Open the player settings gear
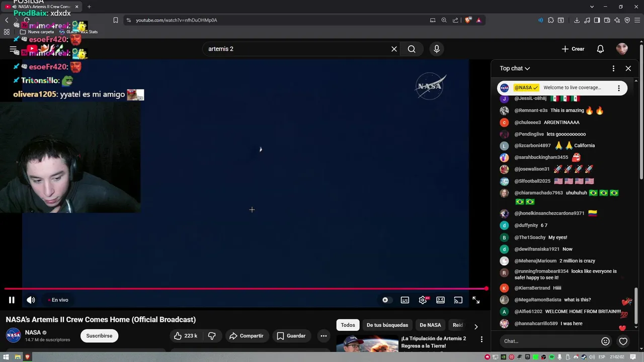644x362 pixels. [423, 300]
